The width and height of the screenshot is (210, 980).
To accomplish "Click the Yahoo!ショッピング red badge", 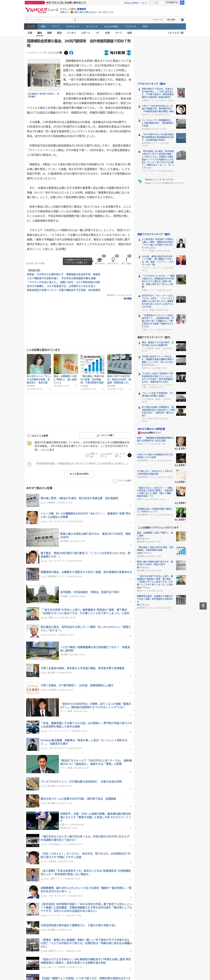I will pos(35,3).
